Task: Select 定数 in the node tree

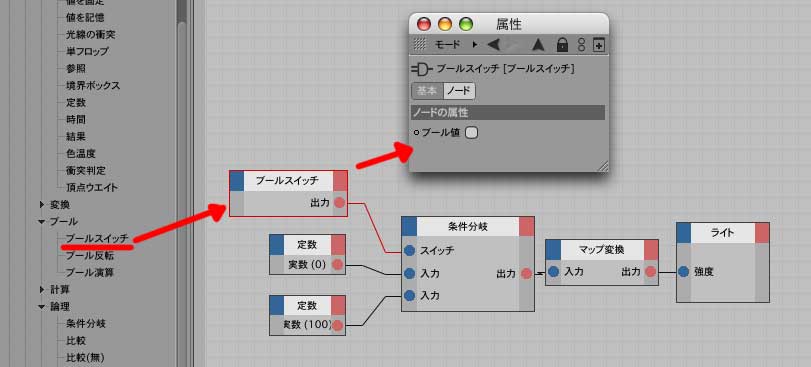Action: click(76, 102)
